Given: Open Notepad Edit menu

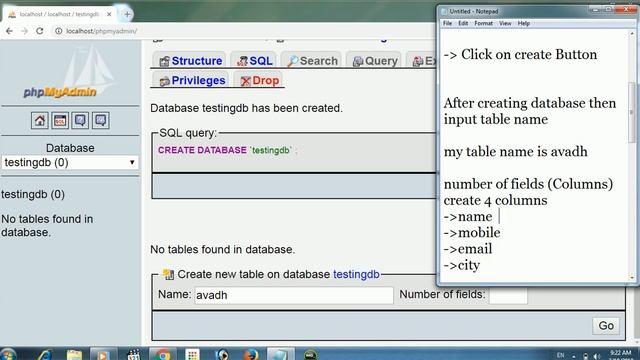Looking at the screenshot, I should point(463,23).
